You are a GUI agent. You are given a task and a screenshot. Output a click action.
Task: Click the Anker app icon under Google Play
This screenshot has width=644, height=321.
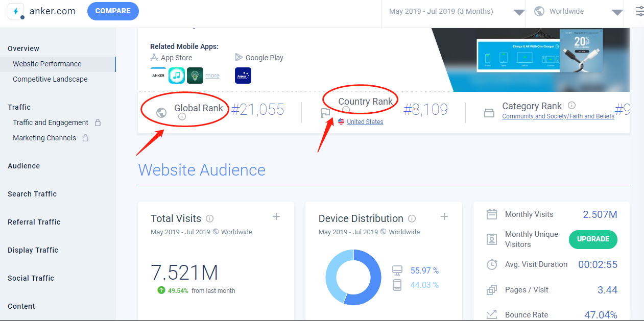click(243, 76)
